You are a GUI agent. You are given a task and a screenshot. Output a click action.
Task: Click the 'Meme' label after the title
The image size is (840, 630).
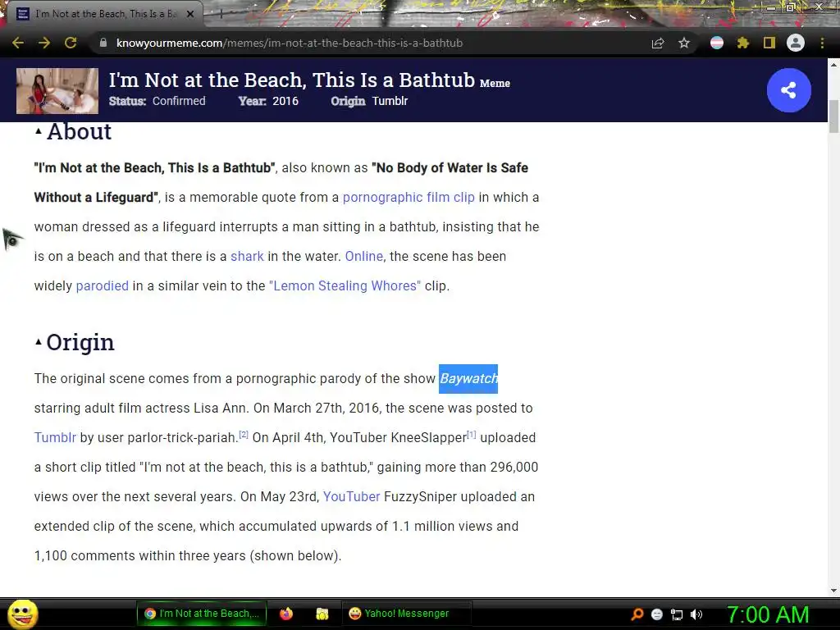495,83
